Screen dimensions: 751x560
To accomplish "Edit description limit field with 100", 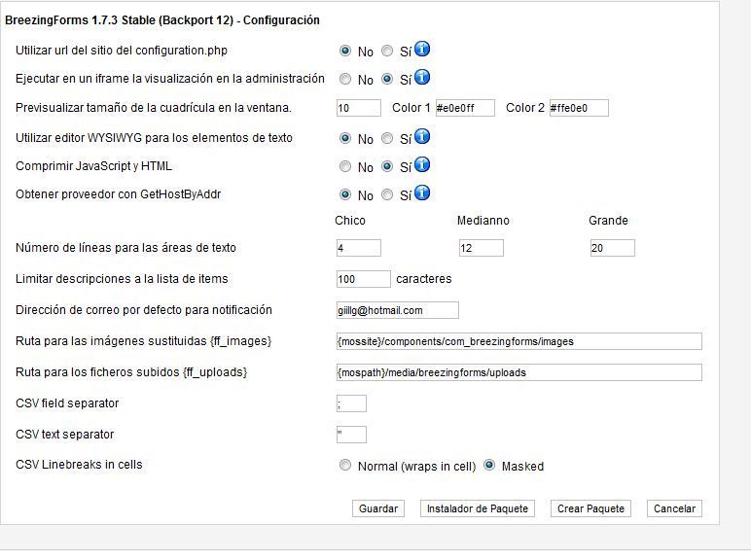I will [364, 279].
